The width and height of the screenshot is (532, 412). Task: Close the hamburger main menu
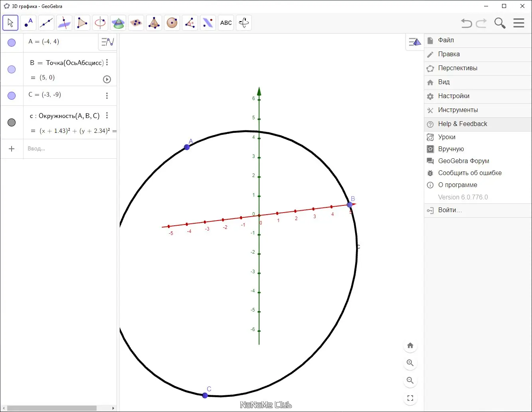tap(519, 23)
